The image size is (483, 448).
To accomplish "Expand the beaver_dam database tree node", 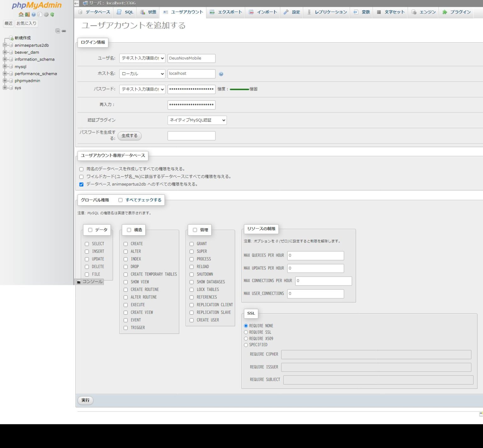I will 5,52.
